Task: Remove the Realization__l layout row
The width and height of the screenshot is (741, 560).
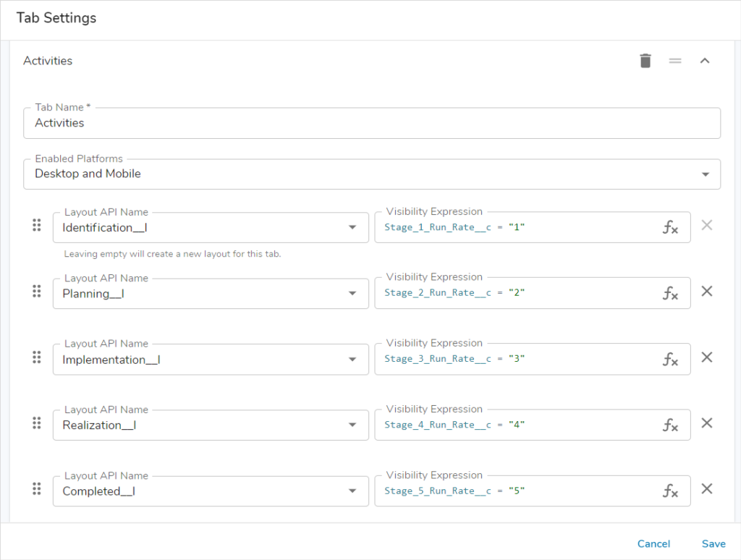Action: click(707, 423)
